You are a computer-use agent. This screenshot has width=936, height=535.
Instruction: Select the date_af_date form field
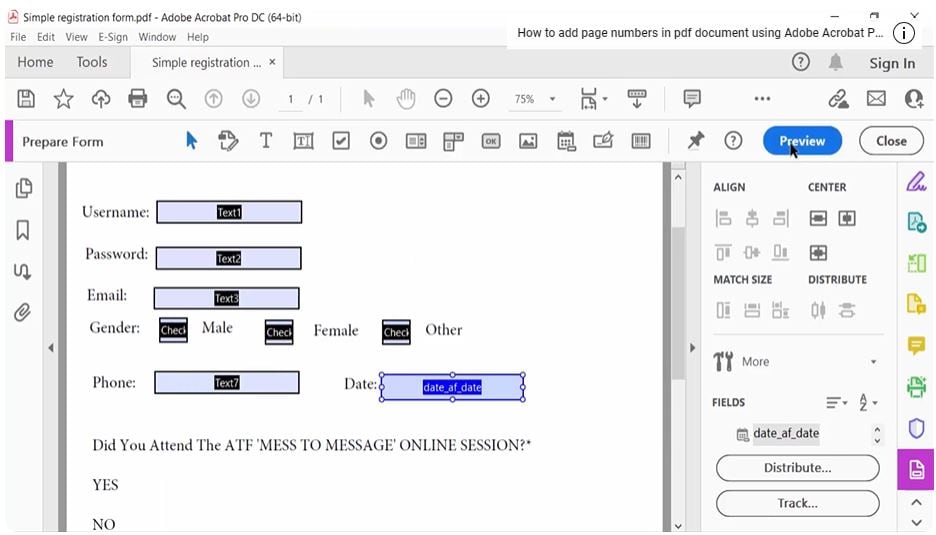pyautogui.click(x=452, y=387)
